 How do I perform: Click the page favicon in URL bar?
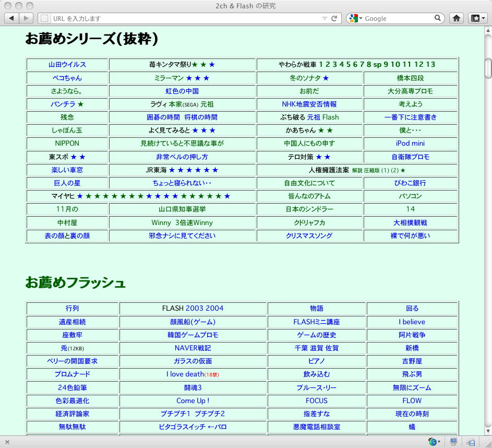(x=44, y=18)
